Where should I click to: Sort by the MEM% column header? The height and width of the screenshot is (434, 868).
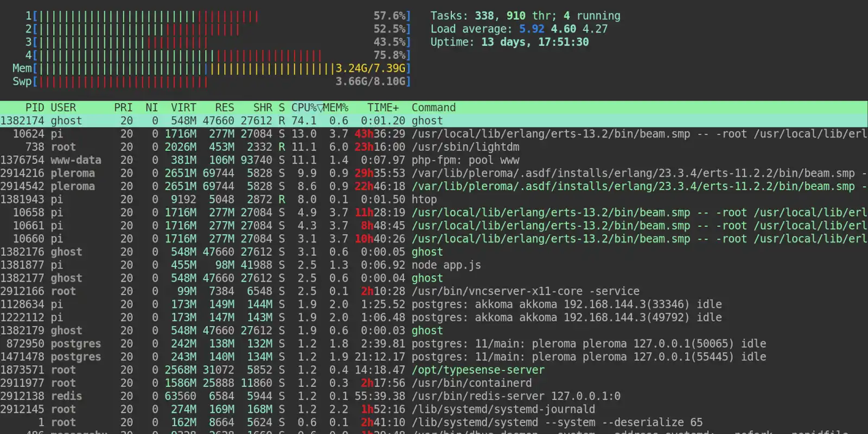[336, 107]
